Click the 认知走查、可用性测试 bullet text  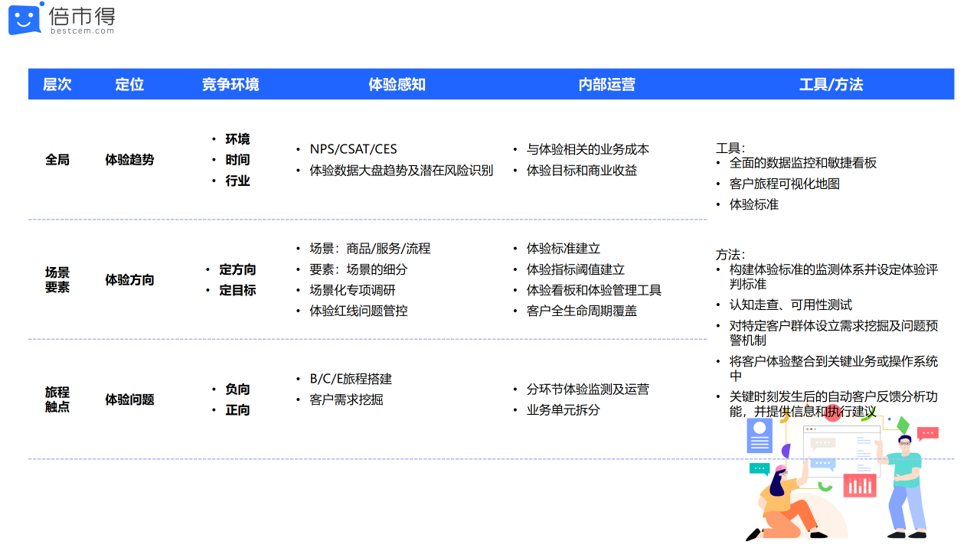pyautogui.click(x=790, y=305)
